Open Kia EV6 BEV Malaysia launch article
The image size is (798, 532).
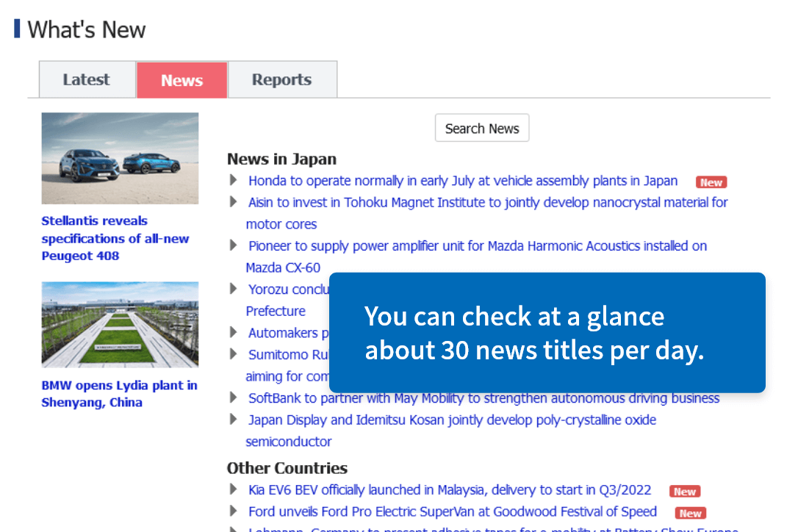coord(450,489)
